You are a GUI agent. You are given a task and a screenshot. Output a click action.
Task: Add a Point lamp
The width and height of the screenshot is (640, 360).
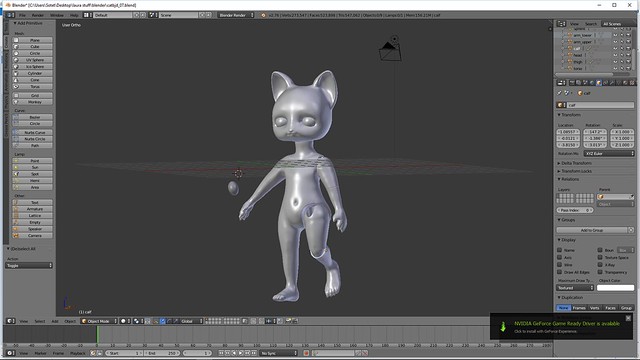pos(32,161)
